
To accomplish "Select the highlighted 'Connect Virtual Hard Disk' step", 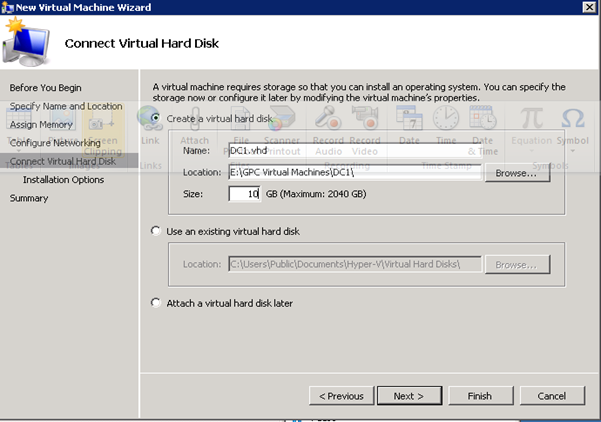I will (x=69, y=161).
